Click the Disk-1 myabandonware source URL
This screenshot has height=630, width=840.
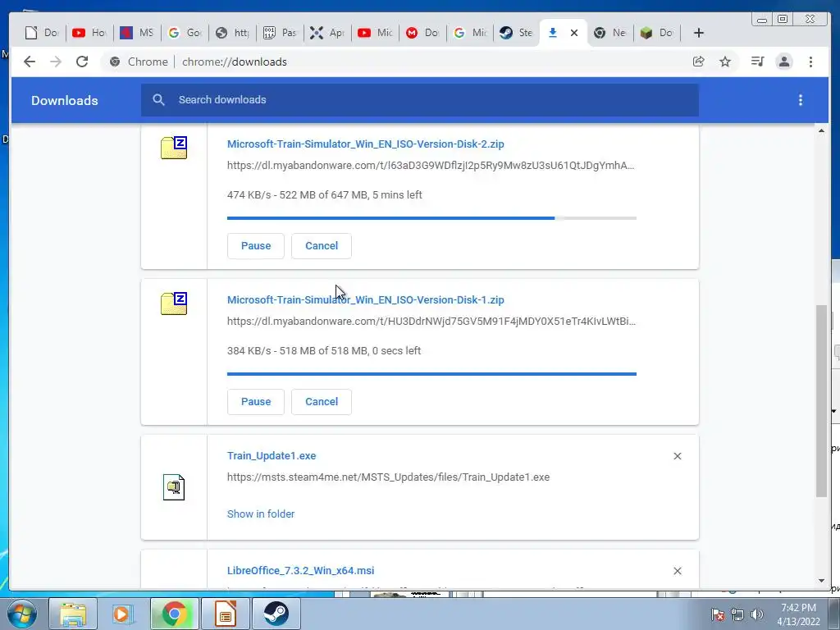pyautogui.click(x=431, y=322)
